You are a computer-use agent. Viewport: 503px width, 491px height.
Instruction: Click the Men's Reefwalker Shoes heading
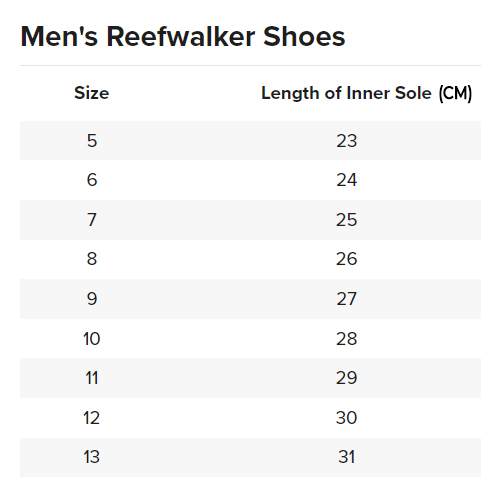coord(183,36)
